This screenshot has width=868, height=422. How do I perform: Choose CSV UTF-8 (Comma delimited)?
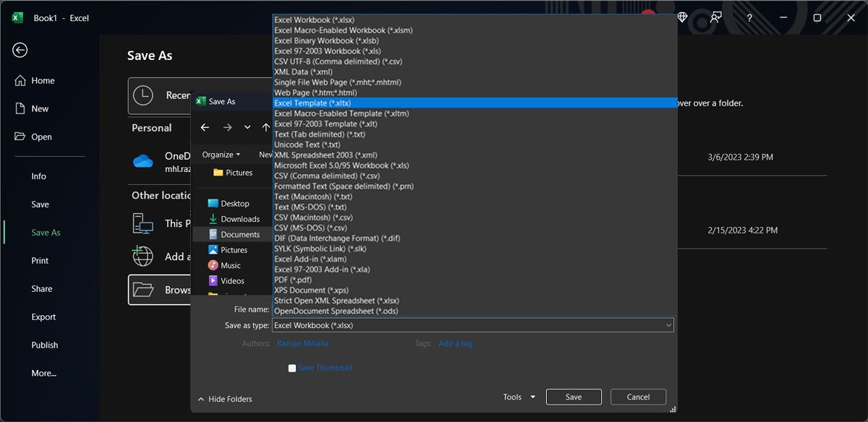click(474, 61)
